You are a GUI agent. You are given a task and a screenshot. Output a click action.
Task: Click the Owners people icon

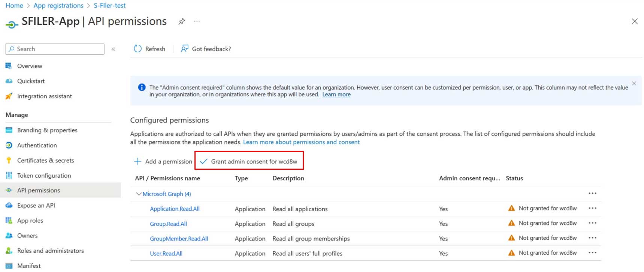point(9,236)
